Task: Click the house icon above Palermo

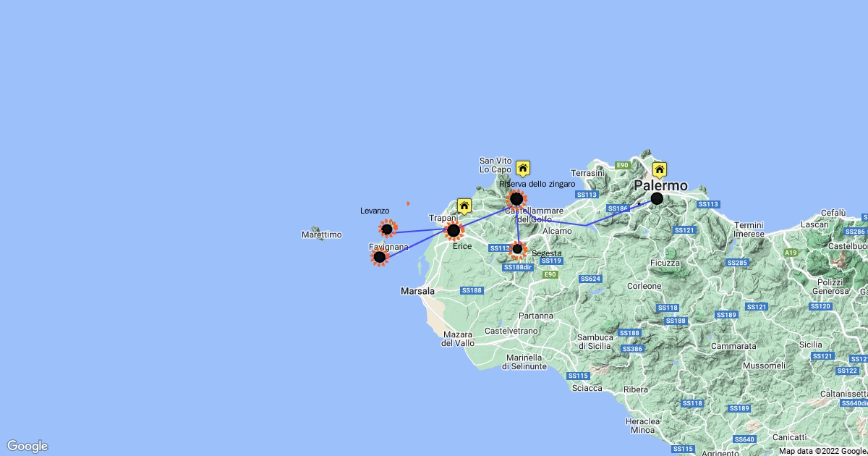Action: point(659,171)
